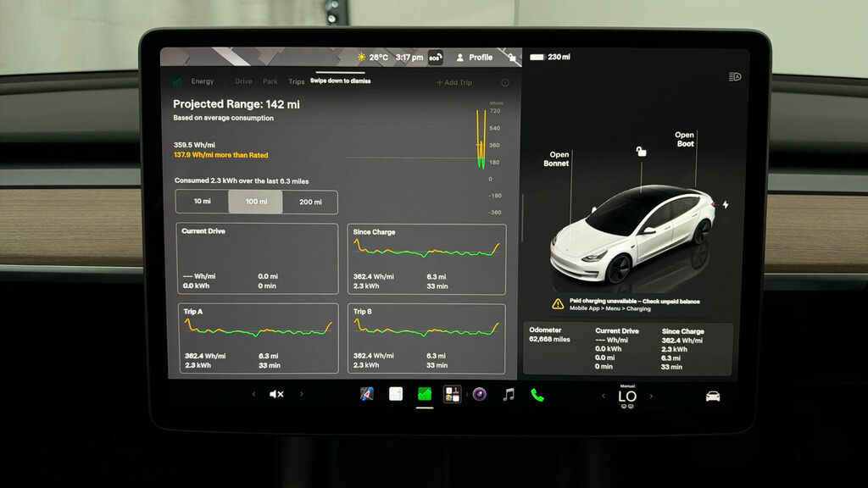The width and height of the screenshot is (868, 488).
Task: Open the green phone icon
Action: pyautogui.click(x=537, y=395)
